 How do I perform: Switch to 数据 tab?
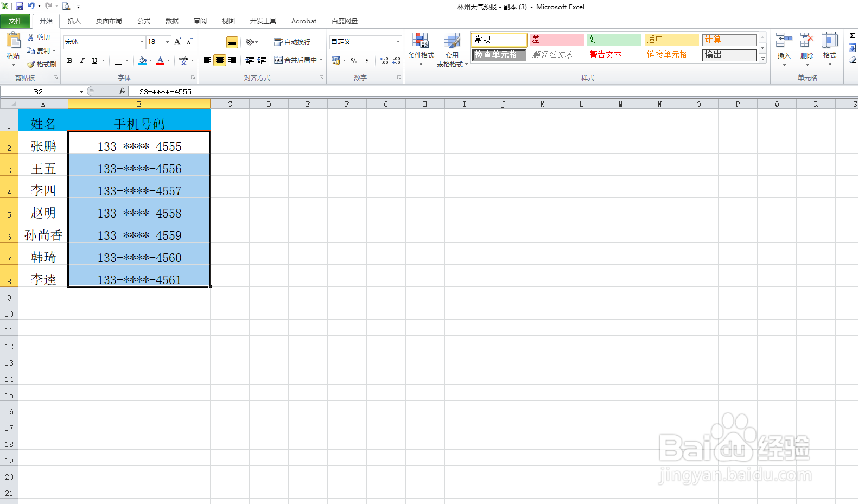click(172, 21)
